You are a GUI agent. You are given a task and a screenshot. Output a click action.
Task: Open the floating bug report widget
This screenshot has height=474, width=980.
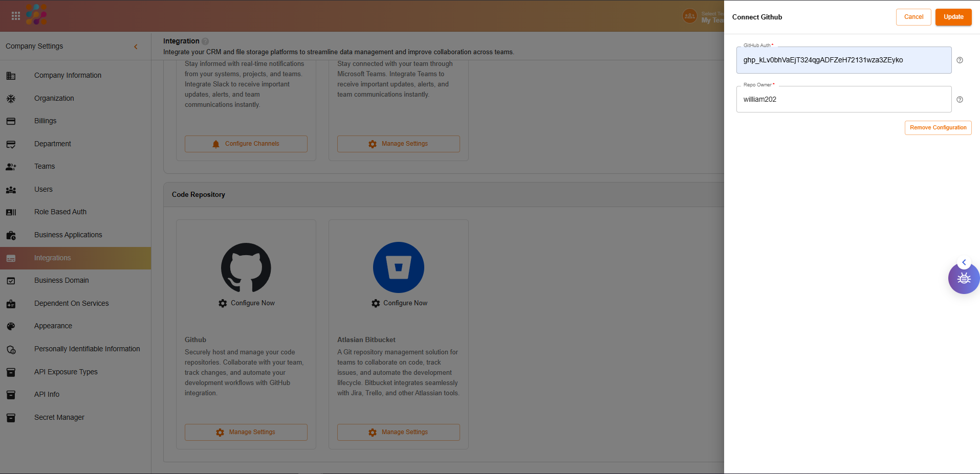click(x=964, y=279)
